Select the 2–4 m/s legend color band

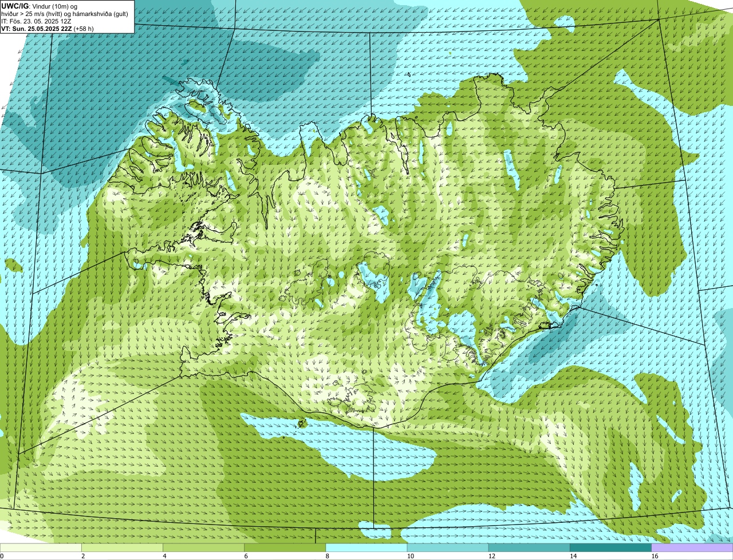pos(122,547)
